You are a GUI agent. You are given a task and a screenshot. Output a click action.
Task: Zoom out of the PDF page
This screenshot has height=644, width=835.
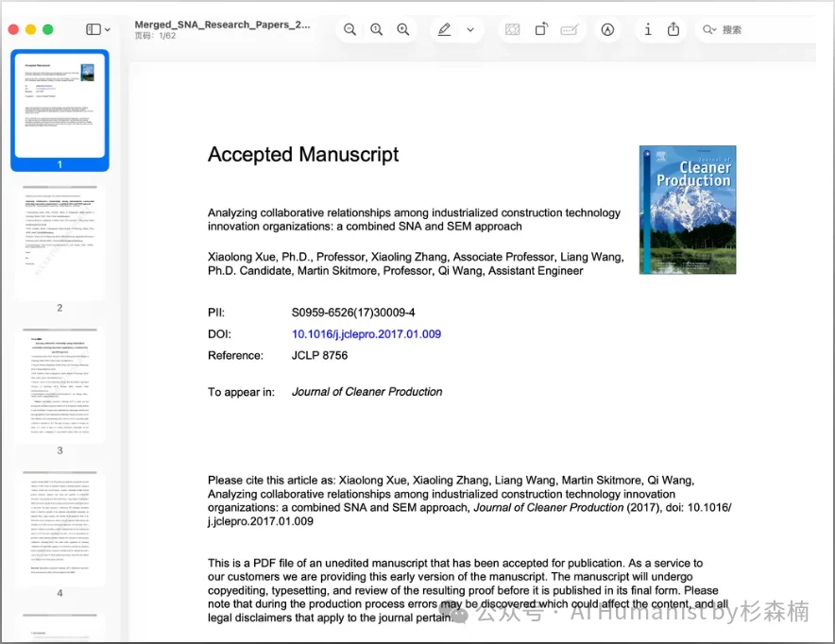[349, 30]
